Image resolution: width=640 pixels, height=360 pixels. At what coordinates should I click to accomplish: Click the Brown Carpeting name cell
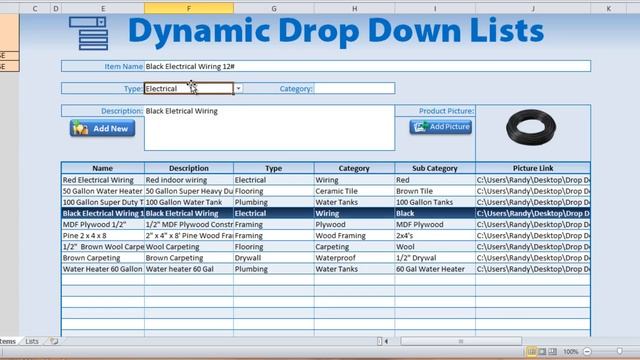click(x=102, y=258)
